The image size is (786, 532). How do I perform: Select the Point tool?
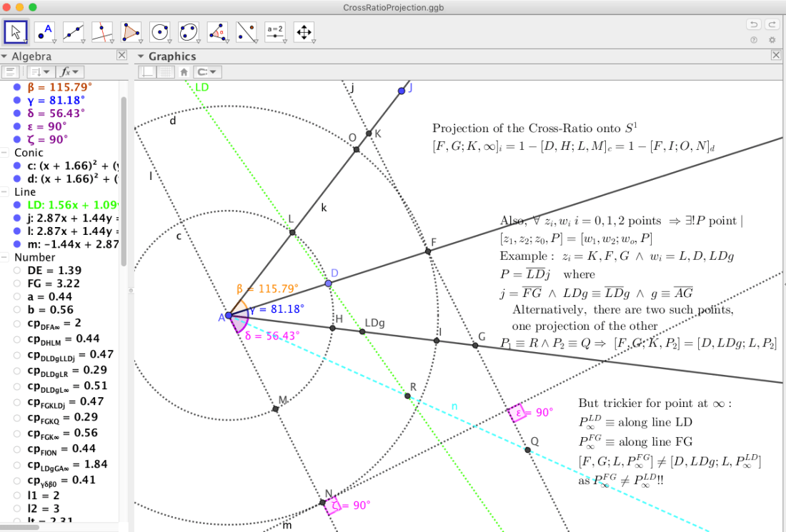[x=45, y=31]
